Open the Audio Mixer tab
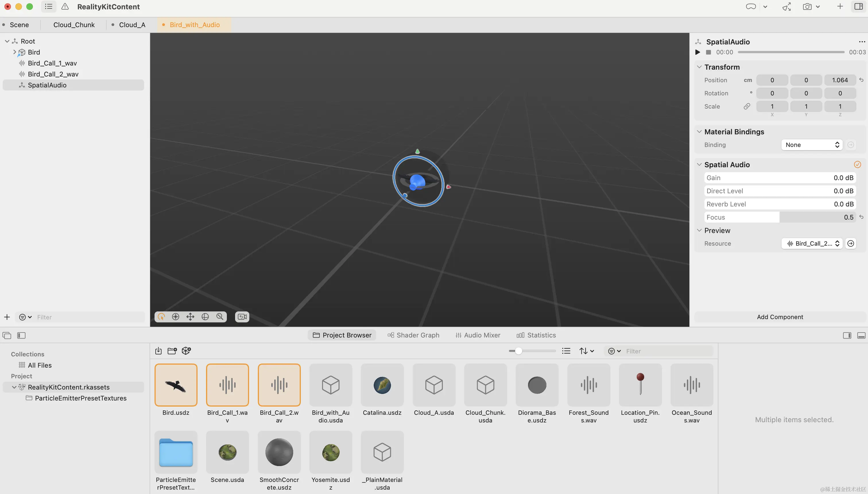 point(478,335)
